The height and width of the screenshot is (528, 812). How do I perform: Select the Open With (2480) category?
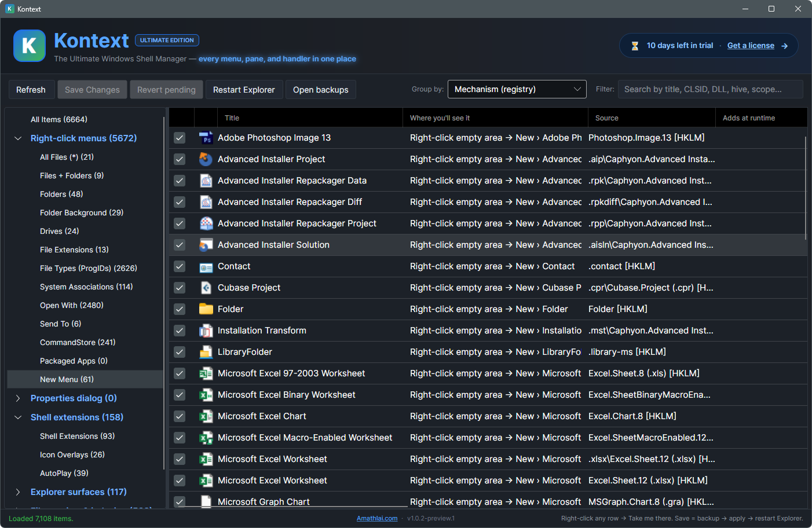pyautogui.click(x=72, y=305)
